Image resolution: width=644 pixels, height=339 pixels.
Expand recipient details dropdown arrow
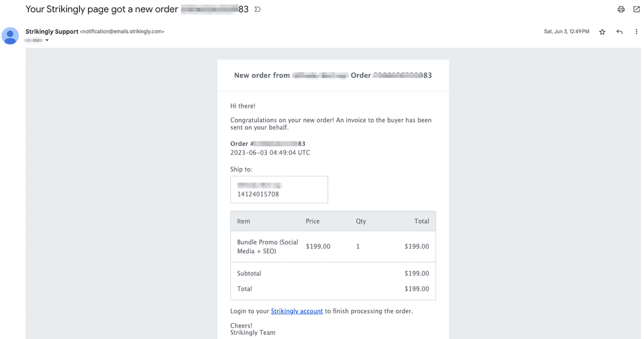[x=47, y=40]
